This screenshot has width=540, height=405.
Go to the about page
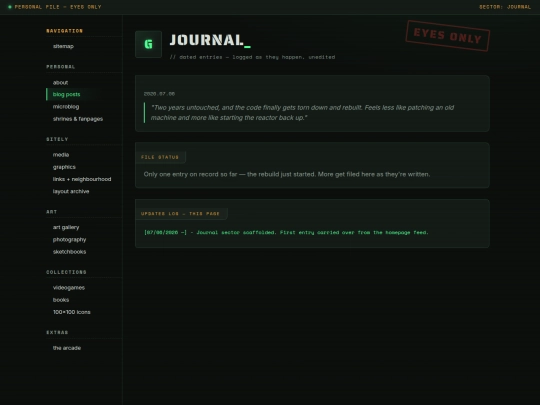point(60,83)
